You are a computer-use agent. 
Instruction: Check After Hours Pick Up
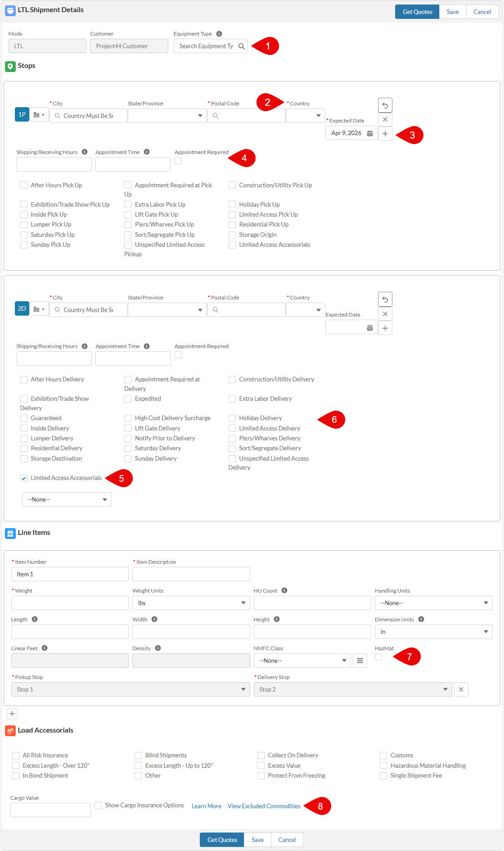[x=24, y=185]
